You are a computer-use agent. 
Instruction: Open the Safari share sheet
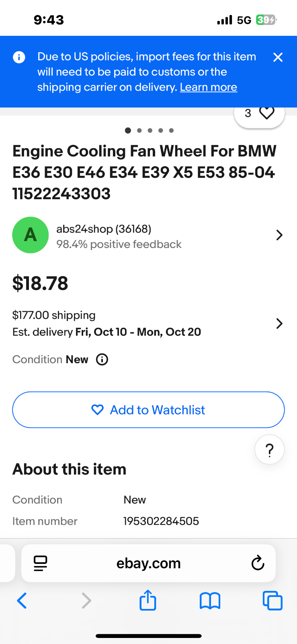147,600
